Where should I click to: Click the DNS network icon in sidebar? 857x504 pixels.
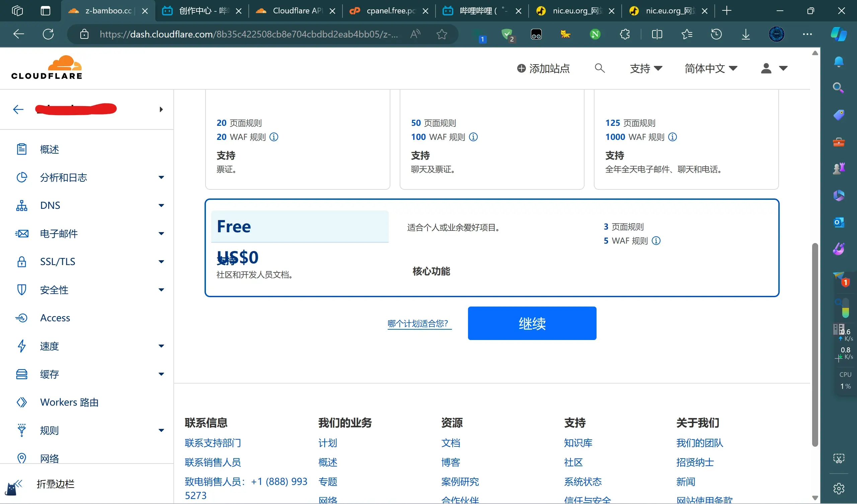click(22, 205)
